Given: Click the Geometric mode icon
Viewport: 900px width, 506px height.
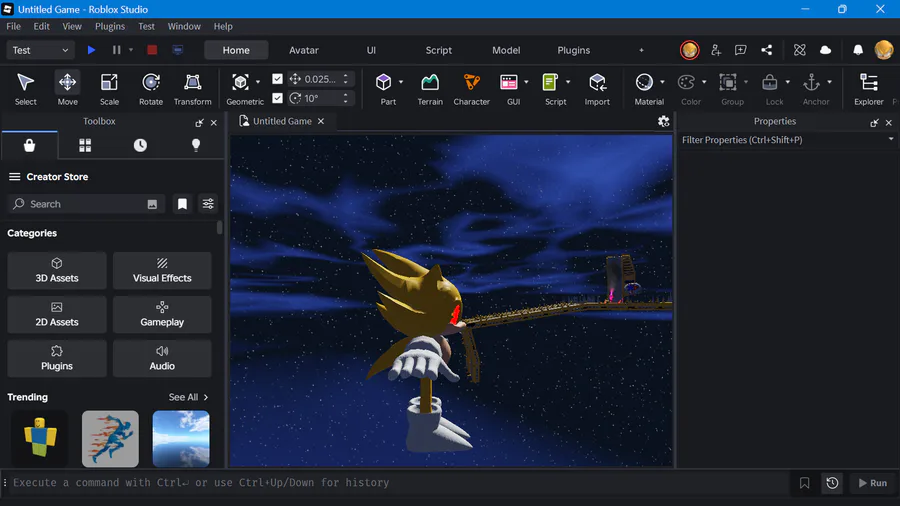Looking at the screenshot, I should [x=240, y=82].
